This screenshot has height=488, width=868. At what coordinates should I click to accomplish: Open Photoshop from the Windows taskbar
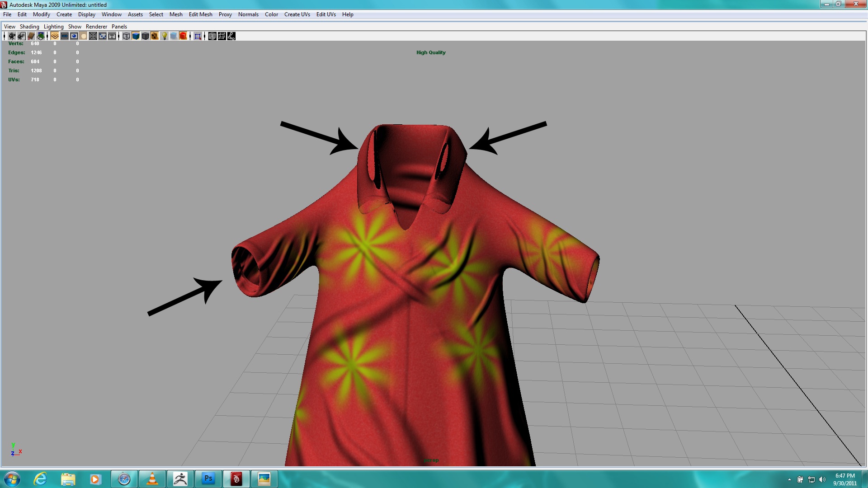208,479
